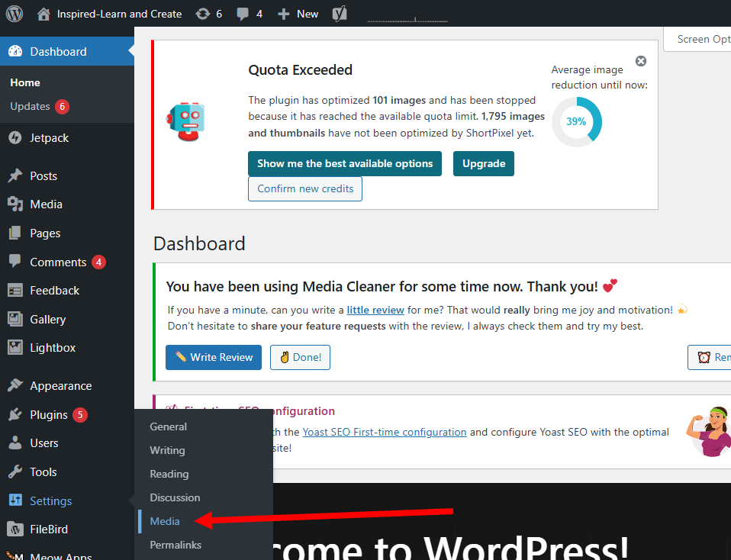Open Inspired-Learn and Create site name
The width and height of the screenshot is (731, 560).
click(x=119, y=14)
